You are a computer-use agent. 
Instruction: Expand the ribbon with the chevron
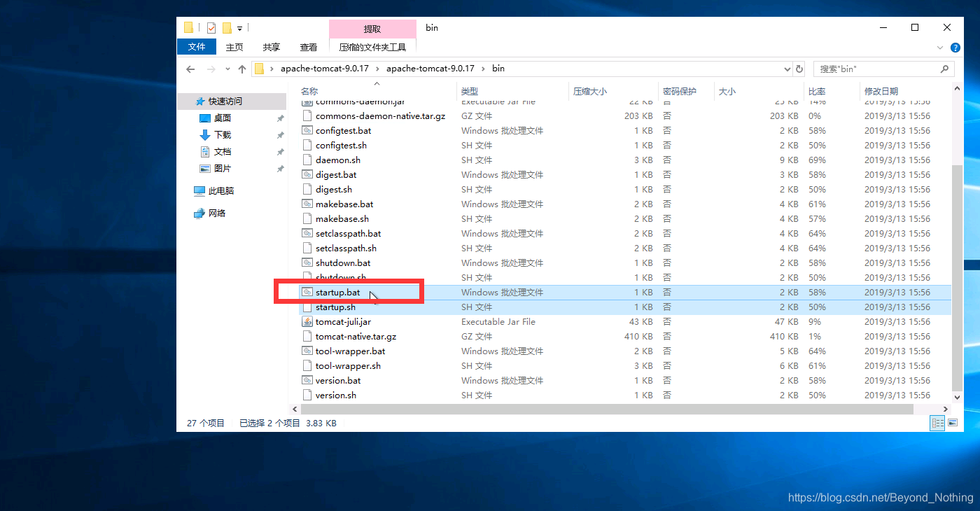(940, 48)
